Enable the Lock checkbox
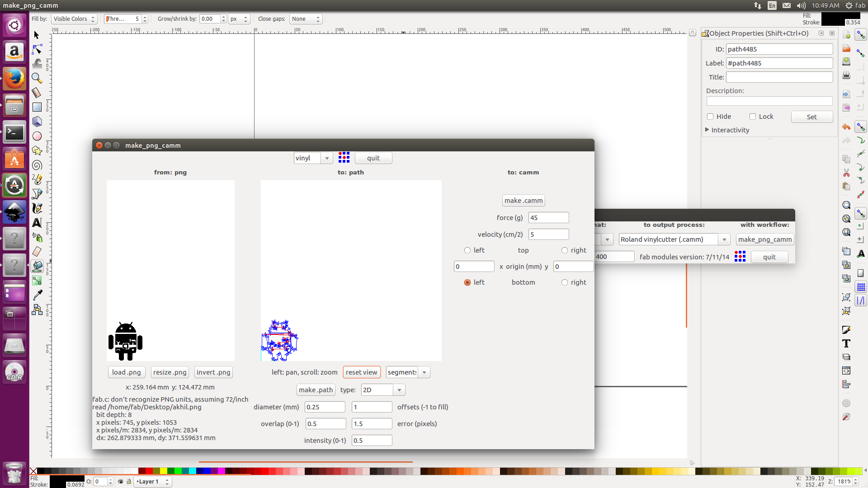This screenshot has width=868, height=488. pyautogui.click(x=753, y=117)
